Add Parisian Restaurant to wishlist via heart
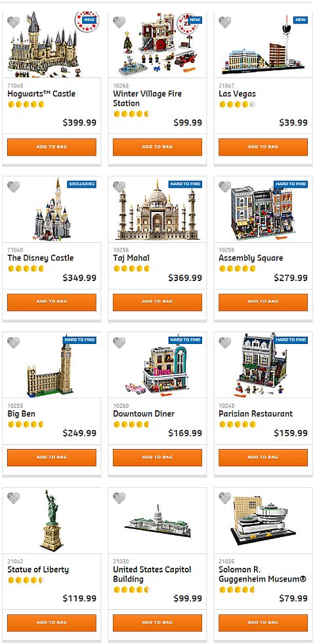This screenshot has height=644, width=315. (224, 343)
